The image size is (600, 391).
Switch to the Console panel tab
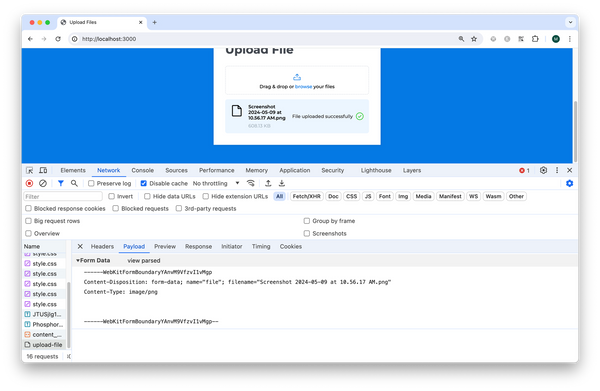point(142,170)
